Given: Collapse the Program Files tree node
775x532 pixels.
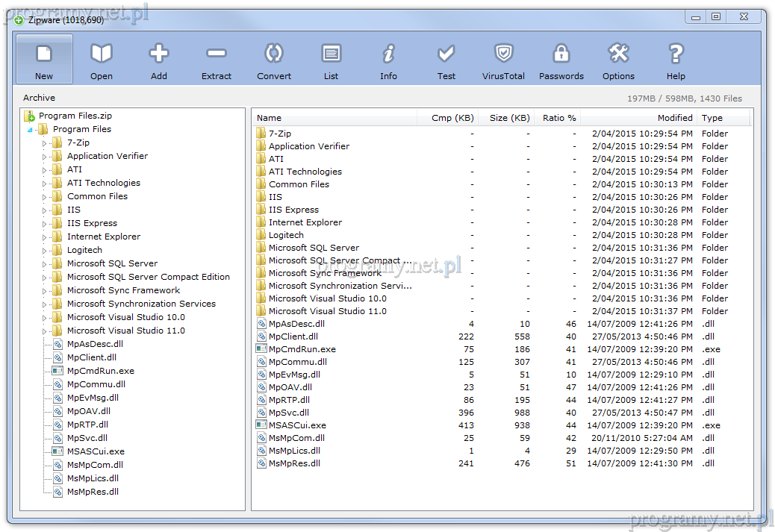Looking at the screenshot, I should (30, 130).
